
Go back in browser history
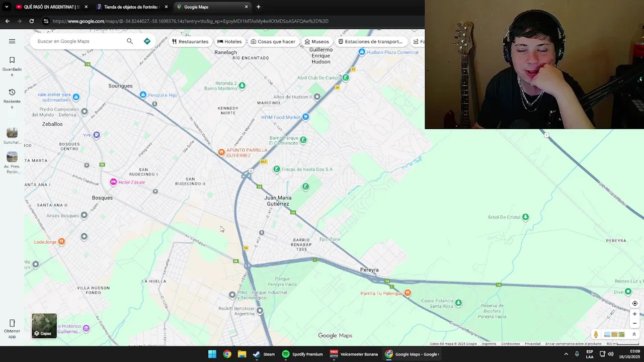tap(7, 21)
